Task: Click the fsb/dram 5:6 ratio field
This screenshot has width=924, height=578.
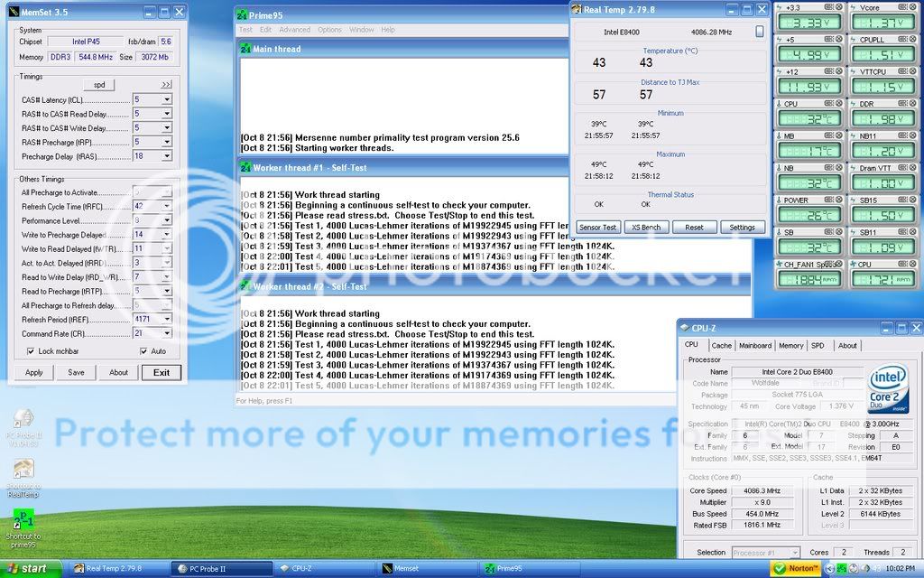Action: tap(166, 42)
